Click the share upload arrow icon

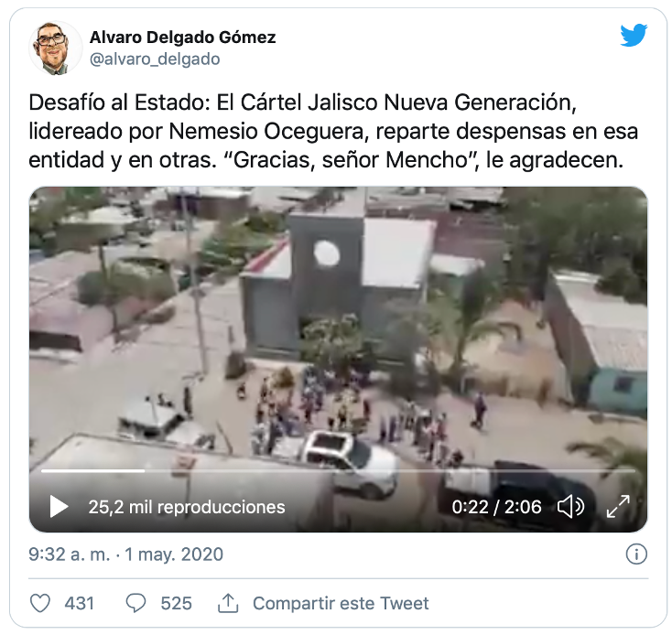[228, 603]
